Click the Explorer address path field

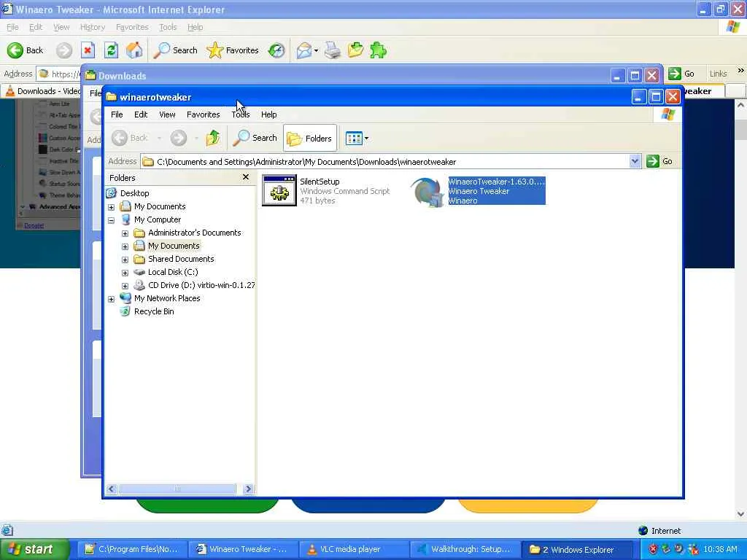(385, 161)
